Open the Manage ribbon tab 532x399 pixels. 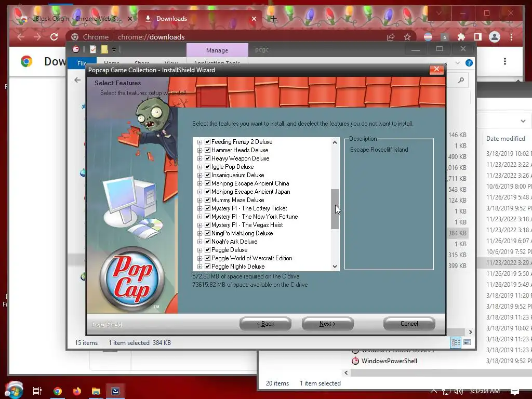[x=217, y=50]
